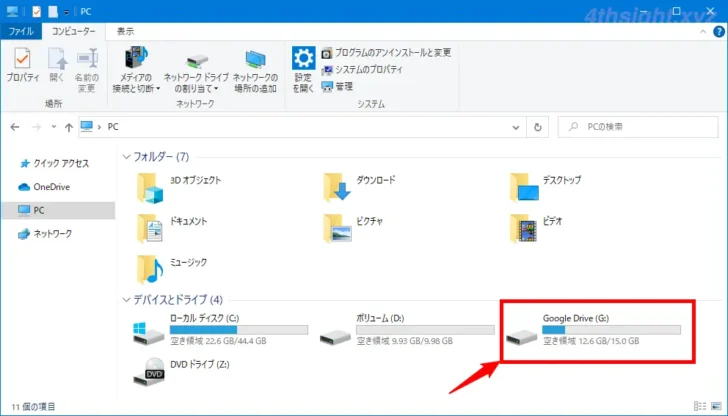This screenshot has width=728, height=416.
Task: Click Rename (名前の変更) ribbon button
Action: 87,70
